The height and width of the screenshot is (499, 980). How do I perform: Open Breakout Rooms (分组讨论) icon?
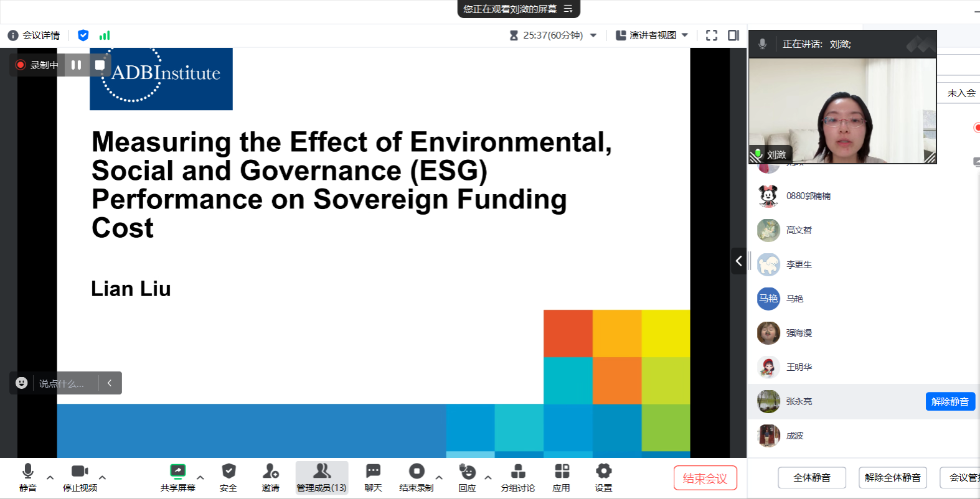click(x=517, y=472)
